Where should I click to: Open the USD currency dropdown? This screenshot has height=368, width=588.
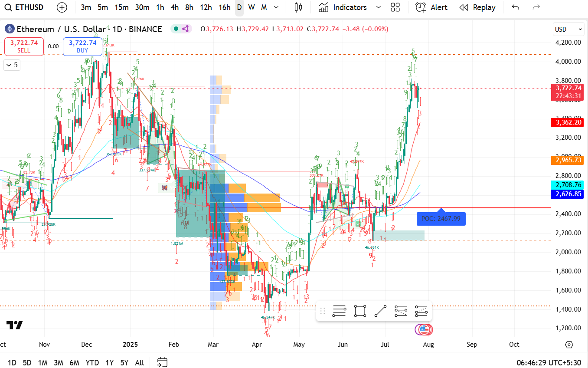pos(569,30)
